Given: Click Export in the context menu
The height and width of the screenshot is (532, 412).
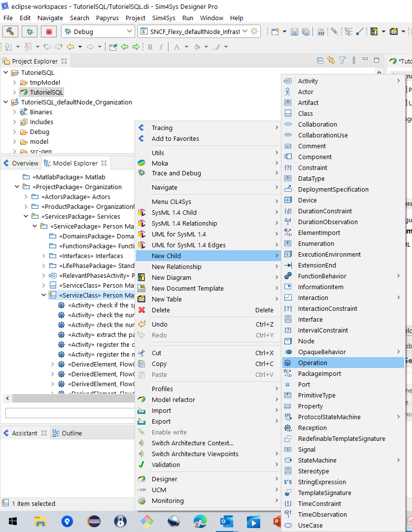Looking at the screenshot, I should [208, 421].
